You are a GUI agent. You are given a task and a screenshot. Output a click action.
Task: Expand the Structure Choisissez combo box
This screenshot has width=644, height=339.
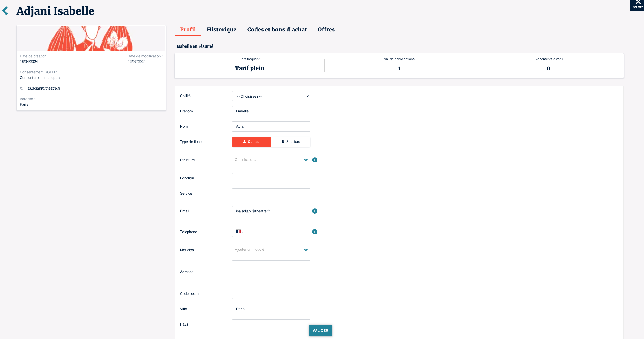(x=271, y=160)
